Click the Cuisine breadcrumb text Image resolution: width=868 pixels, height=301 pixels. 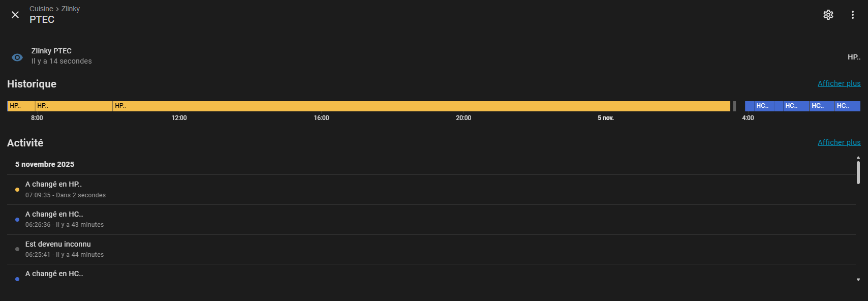coord(41,9)
